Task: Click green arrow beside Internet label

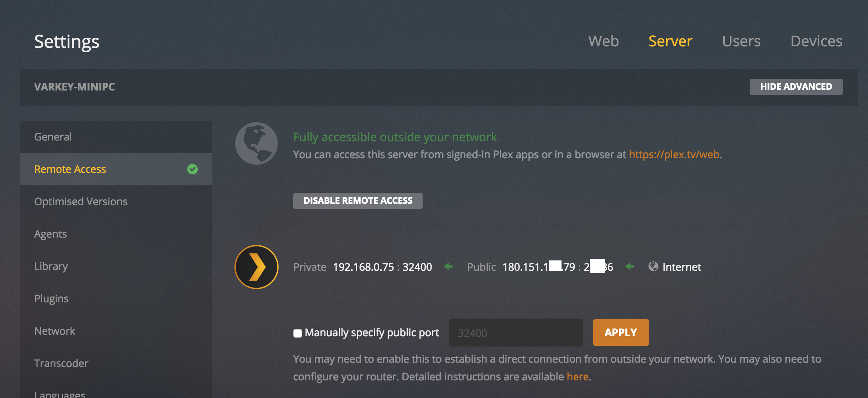Action: click(x=630, y=267)
